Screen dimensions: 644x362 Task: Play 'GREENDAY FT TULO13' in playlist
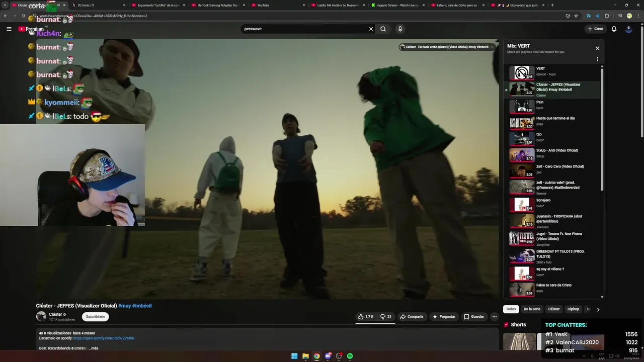pyautogui.click(x=552, y=256)
